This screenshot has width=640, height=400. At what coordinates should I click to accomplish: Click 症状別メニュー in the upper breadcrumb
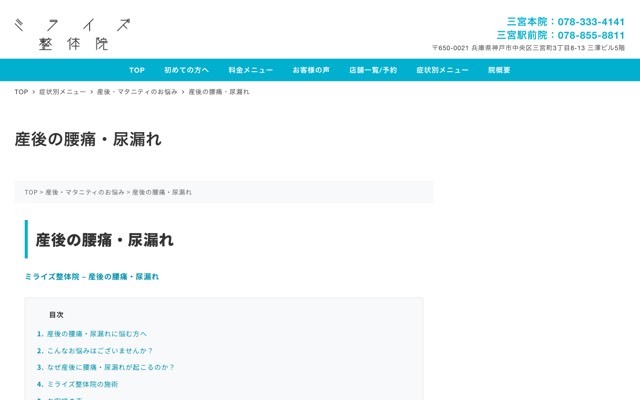tap(62, 92)
